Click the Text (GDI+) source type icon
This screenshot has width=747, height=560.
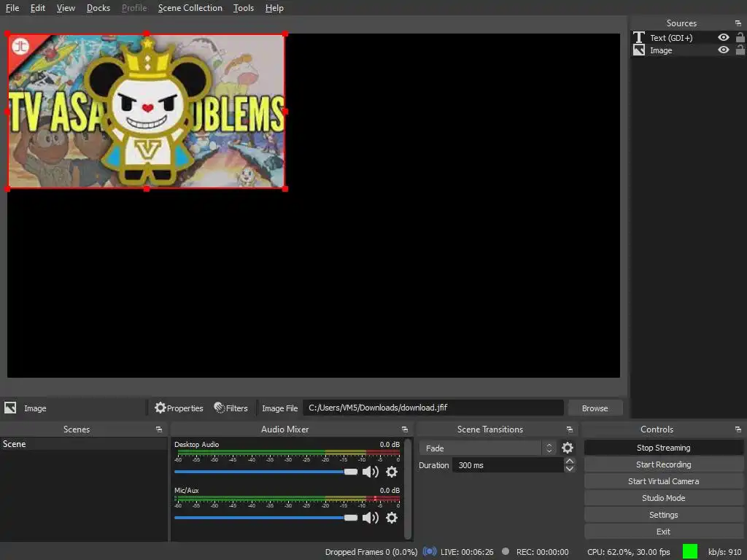639,37
